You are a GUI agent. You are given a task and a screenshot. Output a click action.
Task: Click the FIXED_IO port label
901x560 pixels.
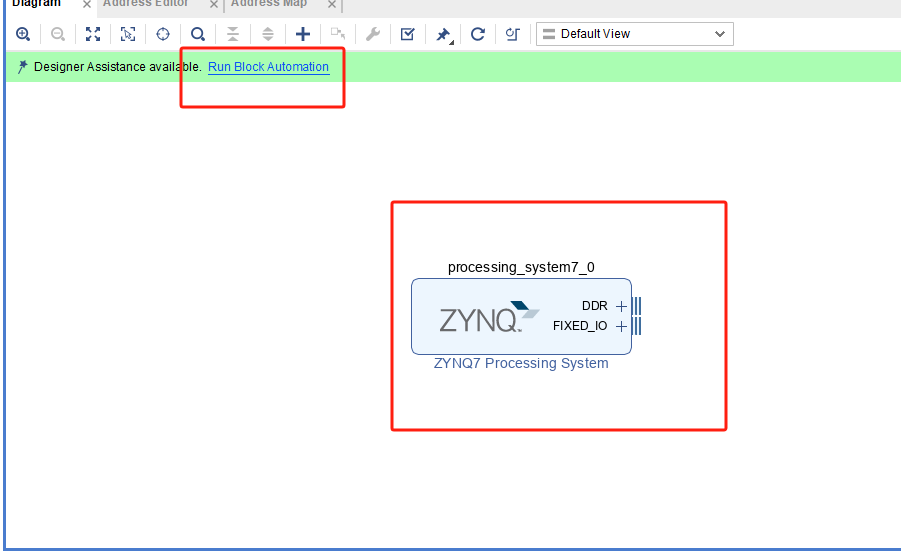click(580, 326)
